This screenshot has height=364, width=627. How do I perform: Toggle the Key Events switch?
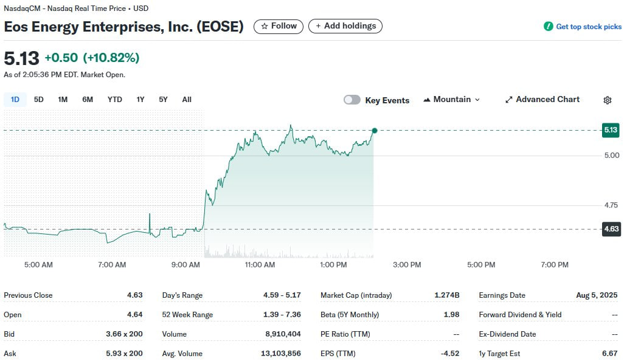tap(352, 100)
